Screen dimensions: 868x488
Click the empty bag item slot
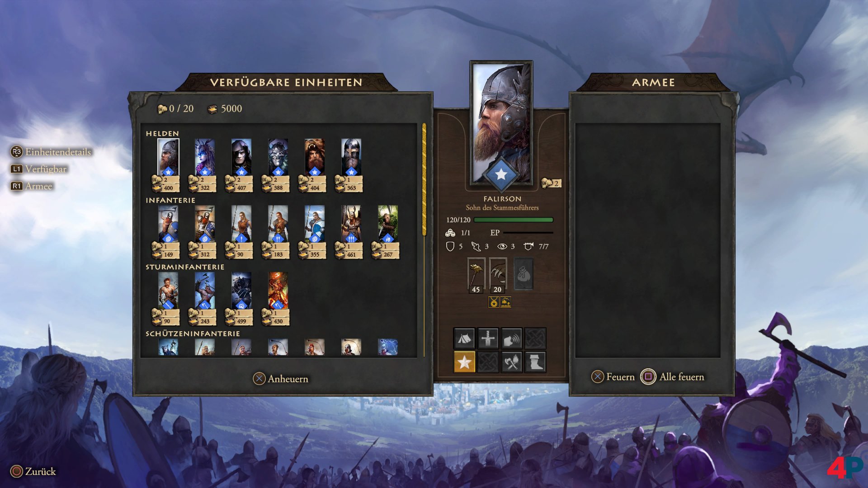524,274
